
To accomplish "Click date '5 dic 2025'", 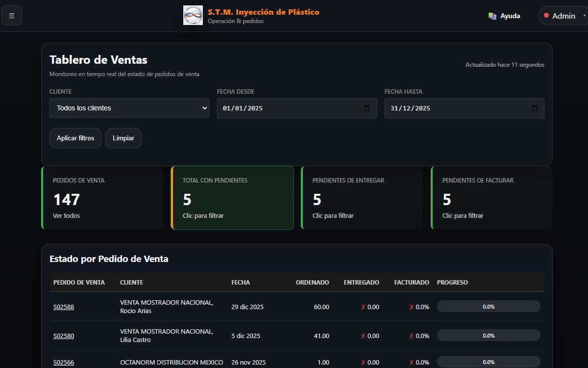I will tap(245, 336).
